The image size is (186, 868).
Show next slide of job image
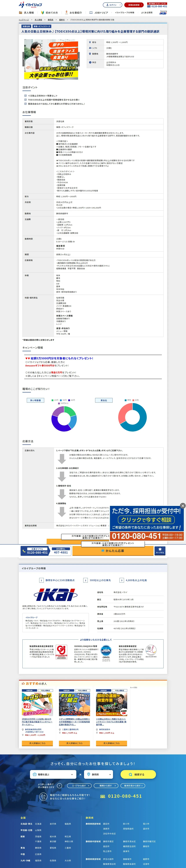pyautogui.click(x=78, y=59)
